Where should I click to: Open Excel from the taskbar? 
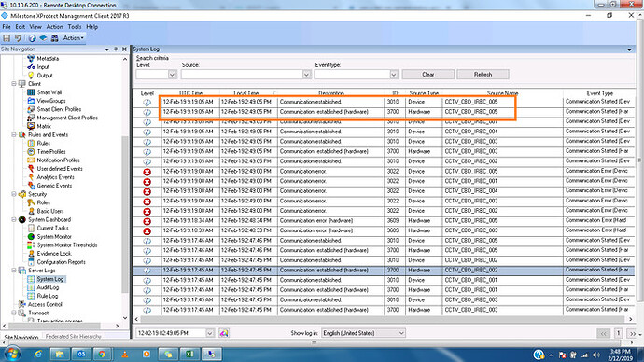(x=189, y=354)
